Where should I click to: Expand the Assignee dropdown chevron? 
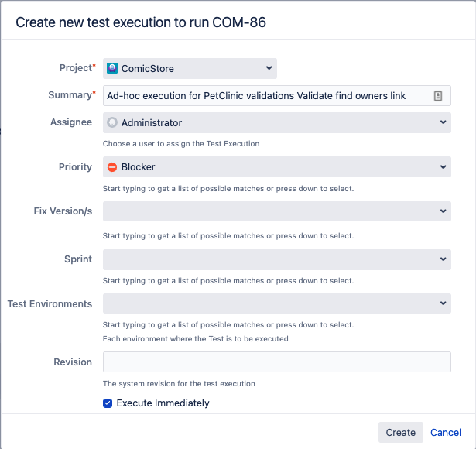(x=443, y=122)
